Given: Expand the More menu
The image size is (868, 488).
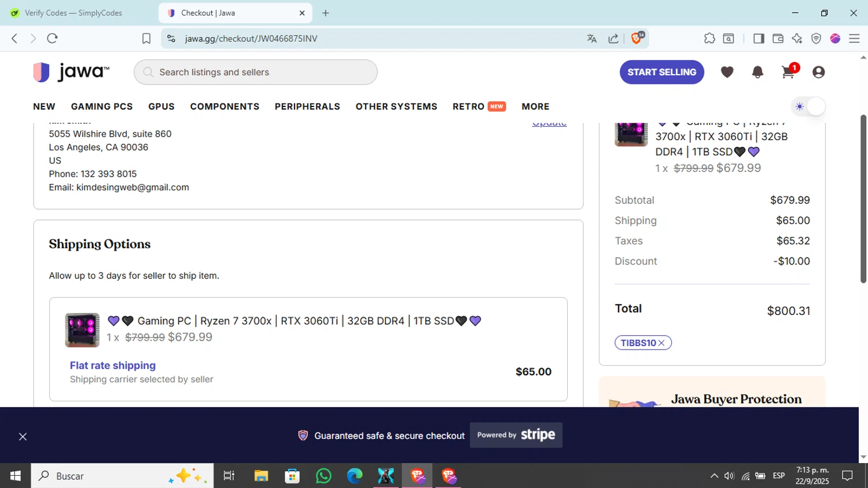Looking at the screenshot, I should tap(535, 107).
